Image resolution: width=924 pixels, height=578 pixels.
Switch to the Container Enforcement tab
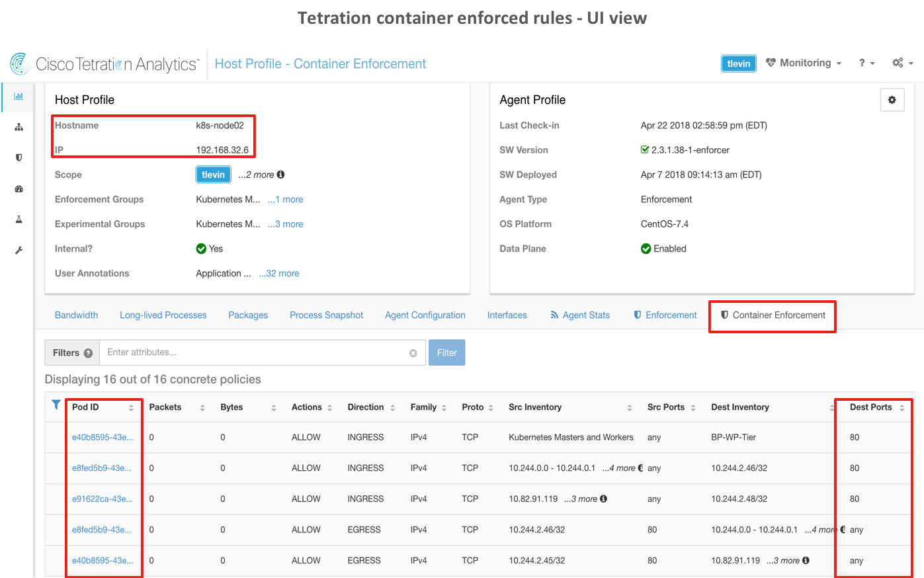point(773,315)
